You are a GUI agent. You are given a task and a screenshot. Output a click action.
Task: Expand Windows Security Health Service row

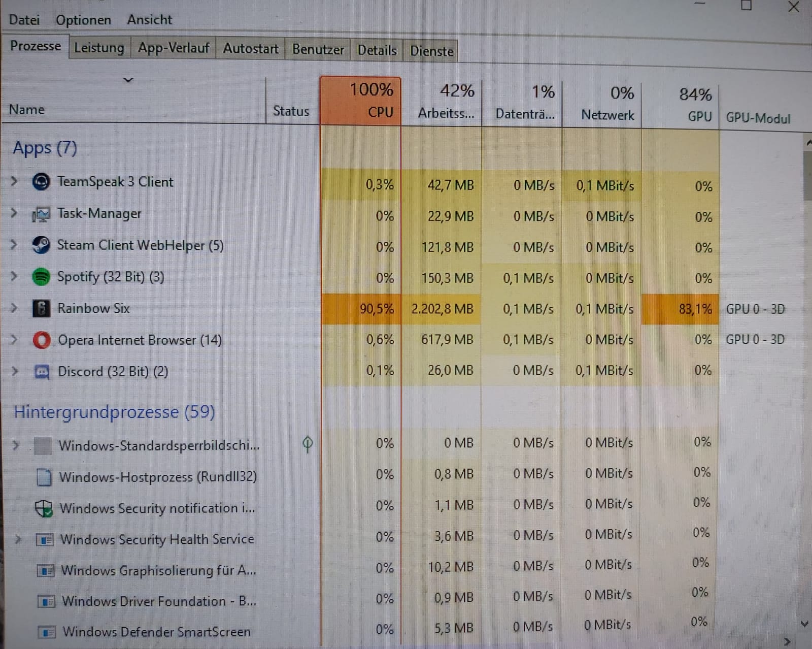click(18, 539)
